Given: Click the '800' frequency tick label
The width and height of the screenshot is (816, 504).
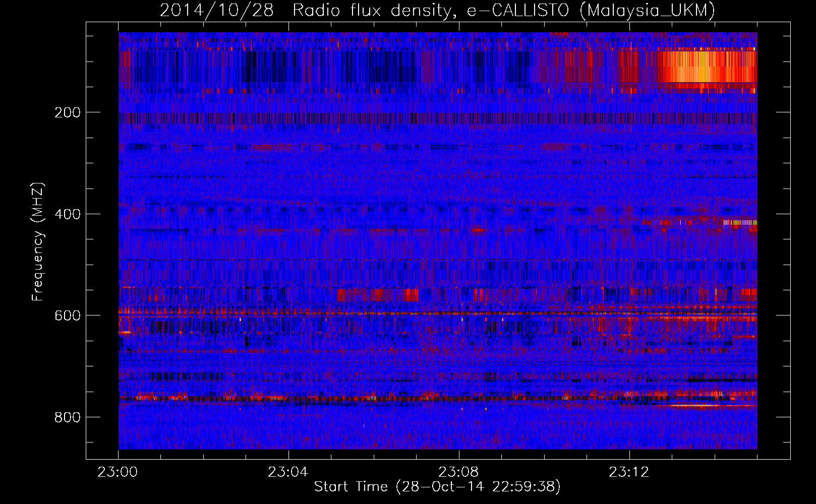Looking at the screenshot, I should pos(67,417).
